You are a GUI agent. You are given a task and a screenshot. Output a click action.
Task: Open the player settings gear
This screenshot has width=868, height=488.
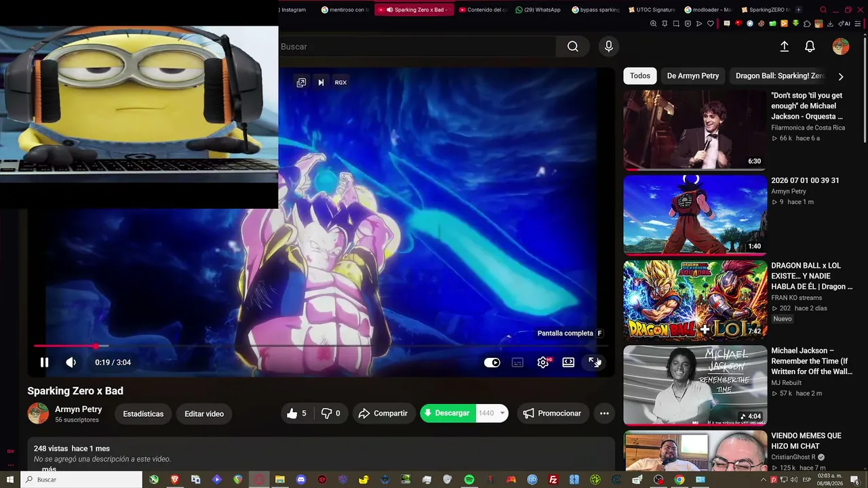click(x=543, y=363)
